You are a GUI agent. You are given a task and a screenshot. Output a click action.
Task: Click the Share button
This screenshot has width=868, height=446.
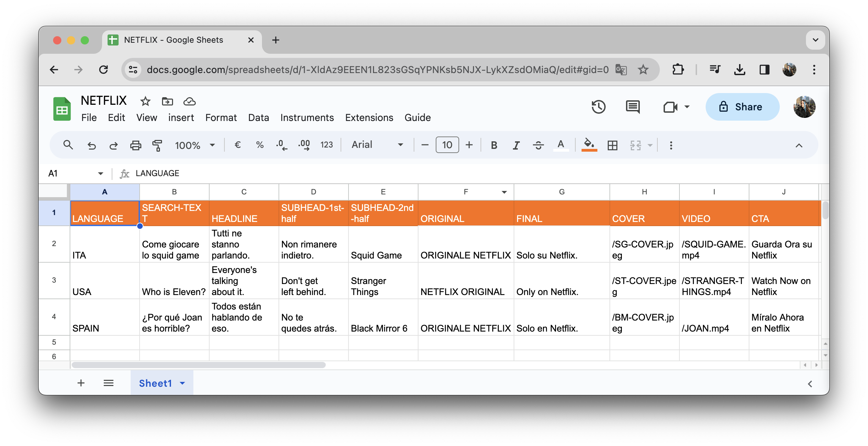click(742, 107)
